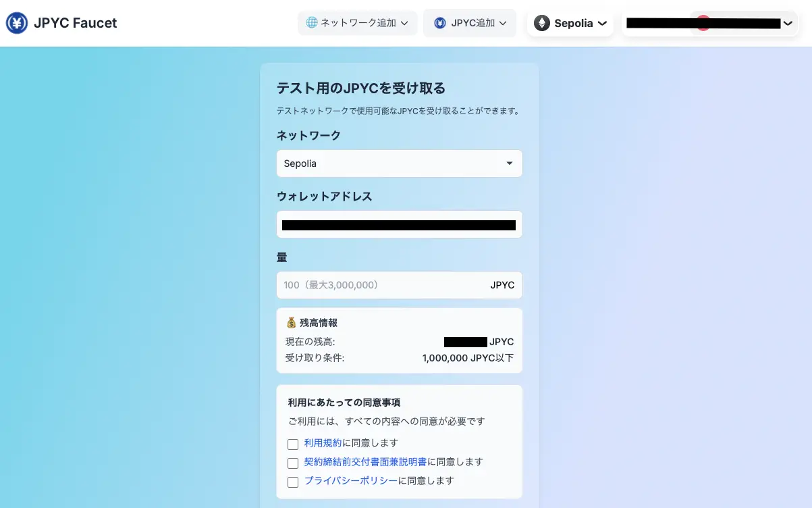Open the プライバシーポリシー link
Image resolution: width=812 pixels, height=508 pixels.
(x=350, y=481)
